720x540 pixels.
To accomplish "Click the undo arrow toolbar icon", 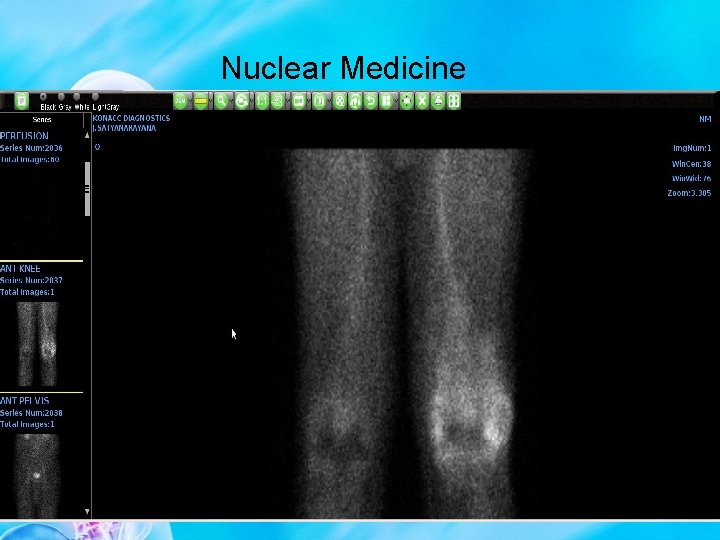I will (x=371, y=101).
